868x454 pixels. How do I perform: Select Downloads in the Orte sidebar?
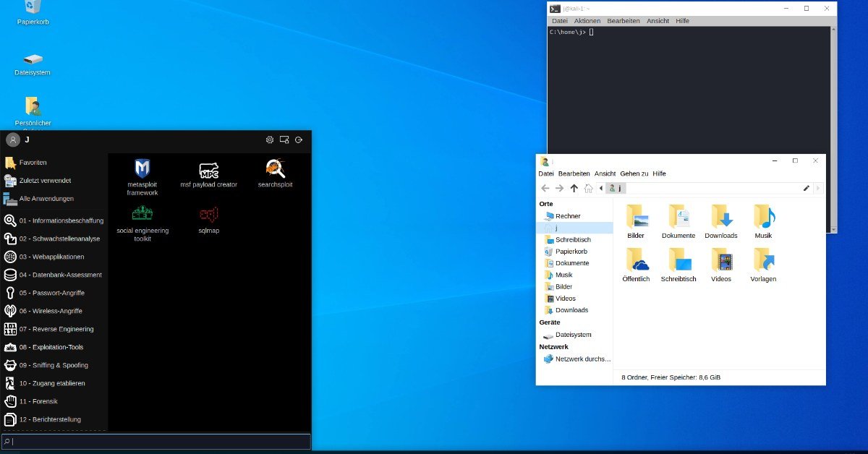(x=574, y=310)
